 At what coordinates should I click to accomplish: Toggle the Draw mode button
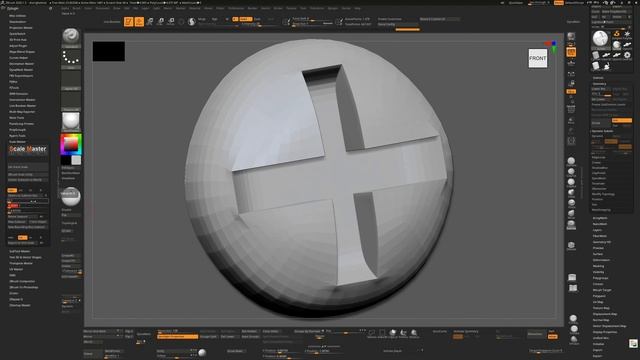click(x=139, y=22)
